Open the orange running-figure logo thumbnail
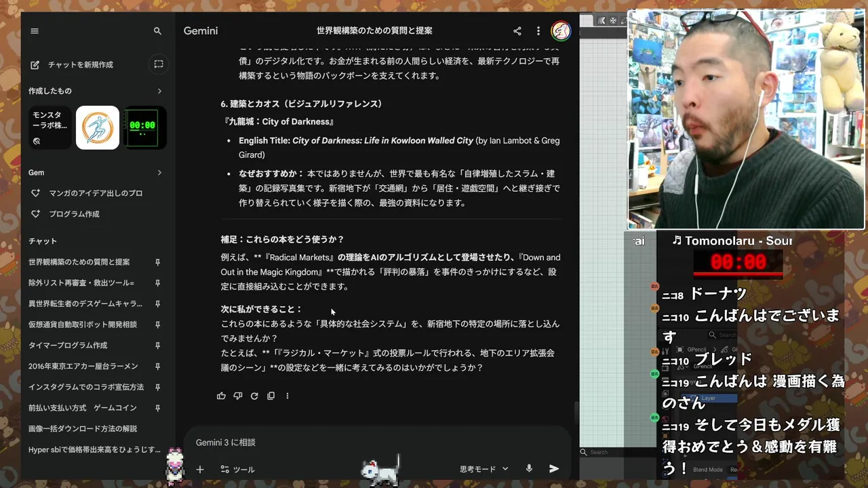Viewport: 868px width, 488px height. tap(98, 127)
